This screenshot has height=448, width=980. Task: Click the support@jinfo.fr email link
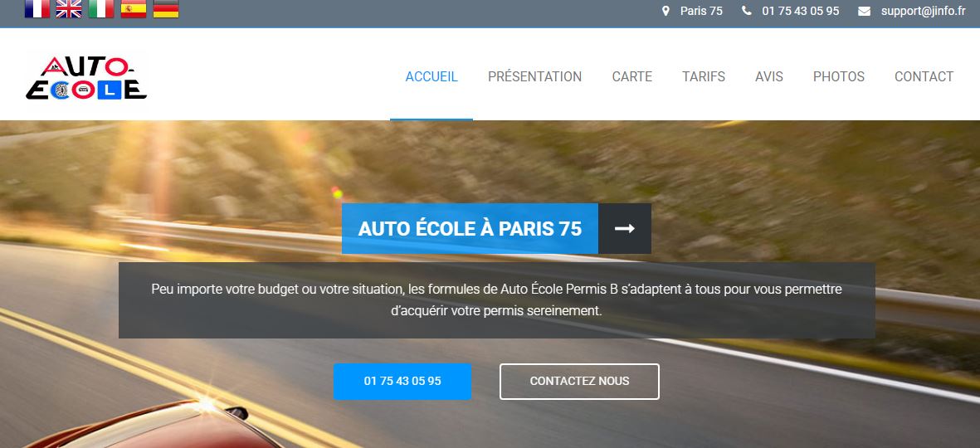click(x=923, y=12)
